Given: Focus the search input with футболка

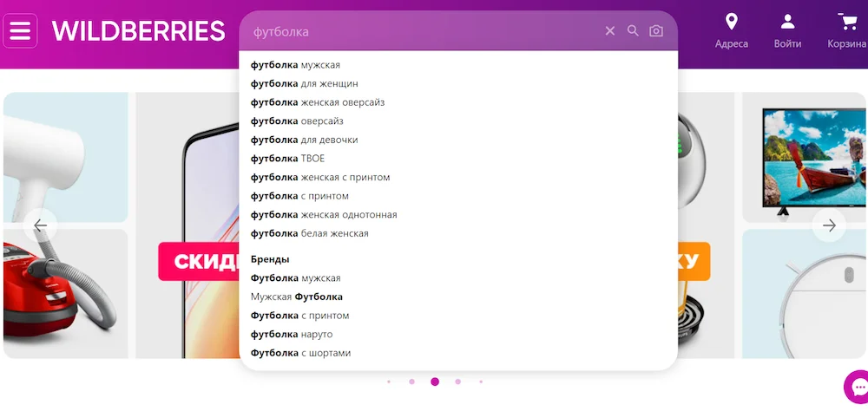Looking at the screenshot, I should 417,31.
